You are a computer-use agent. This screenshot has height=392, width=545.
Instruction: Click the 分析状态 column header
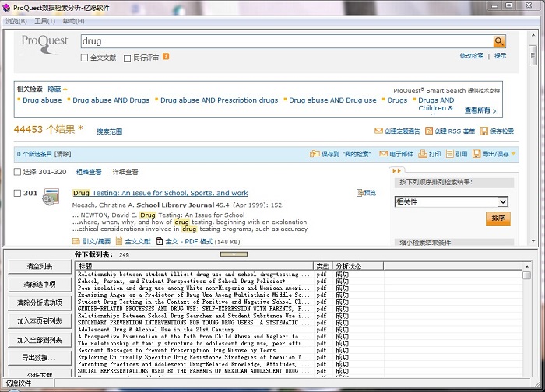358,266
